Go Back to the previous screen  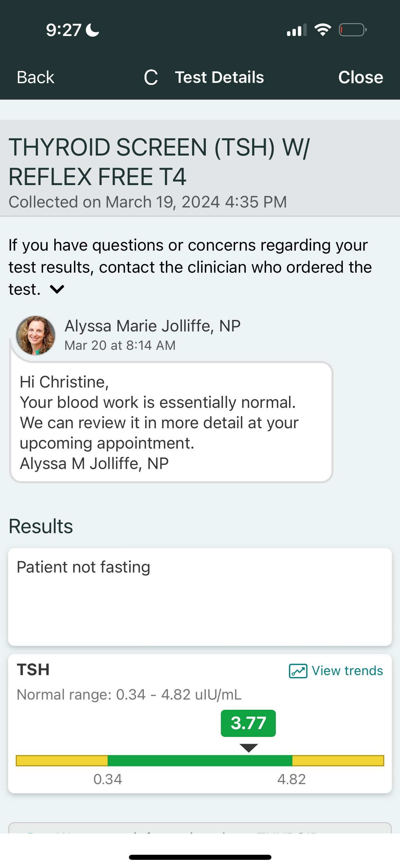(36, 77)
